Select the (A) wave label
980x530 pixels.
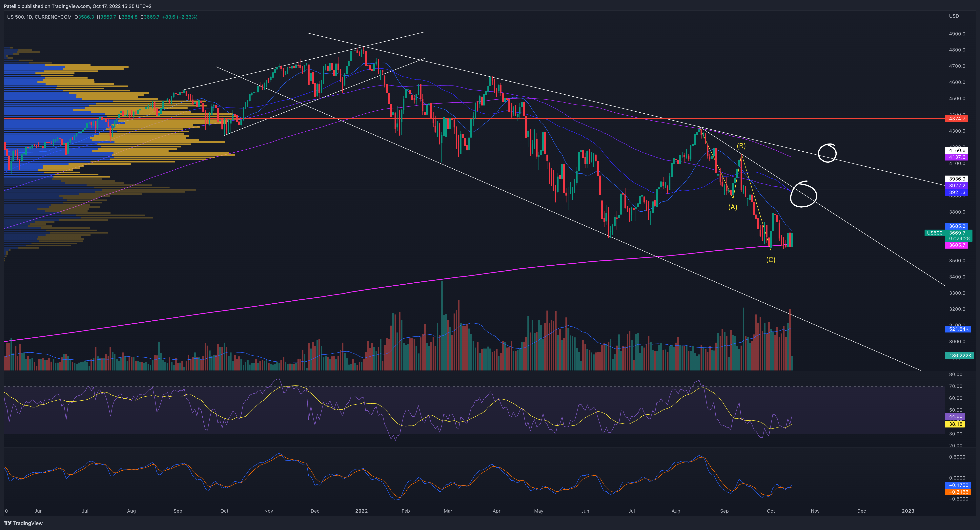732,207
